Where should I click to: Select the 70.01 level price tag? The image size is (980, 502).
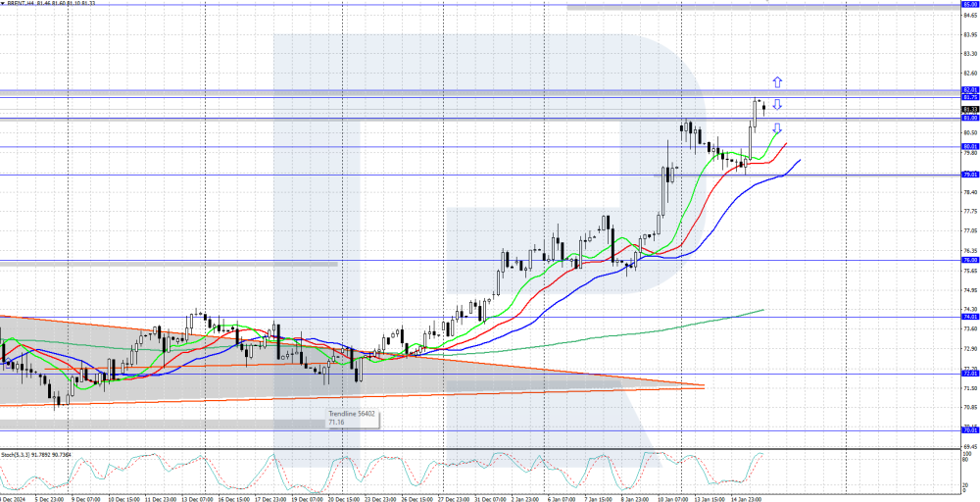tap(969, 429)
